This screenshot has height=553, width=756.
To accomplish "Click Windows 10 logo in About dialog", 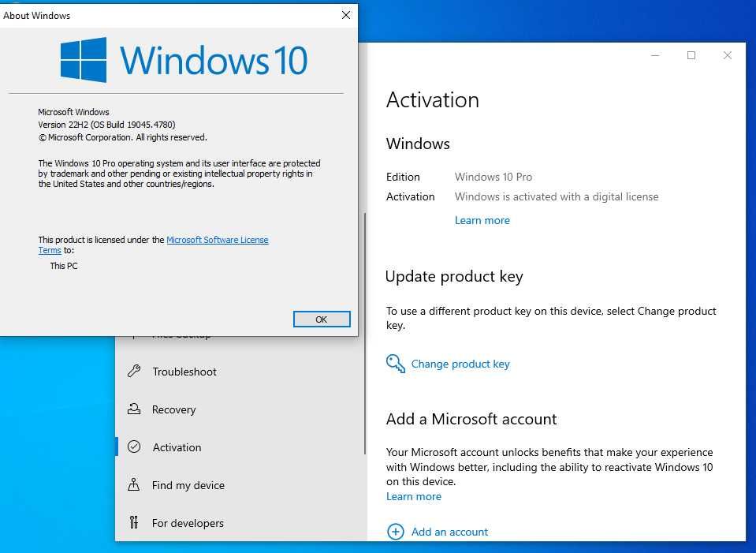I will (x=184, y=60).
